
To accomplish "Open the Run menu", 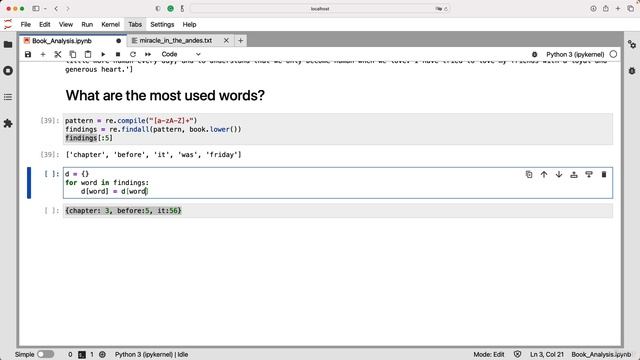I will pyautogui.click(x=87, y=24).
